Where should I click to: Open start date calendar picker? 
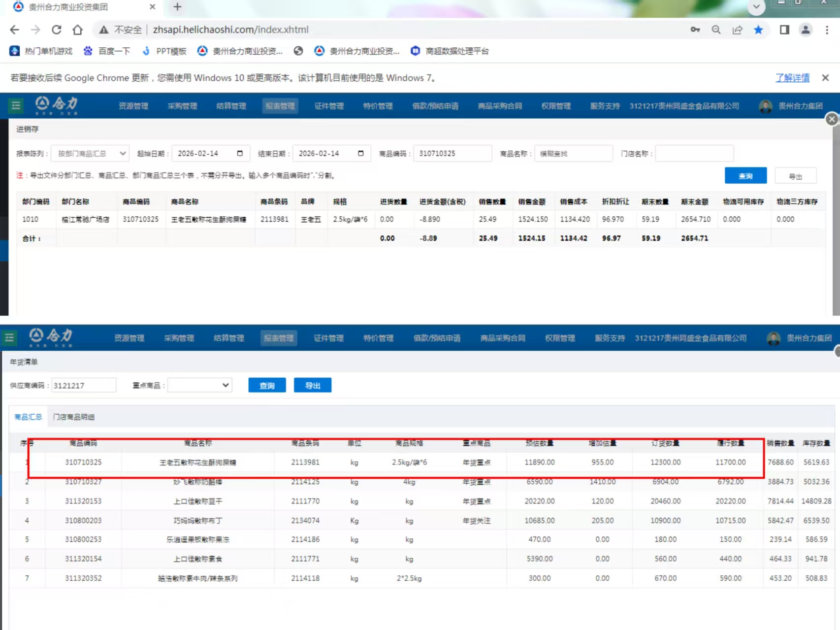tap(240, 153)
